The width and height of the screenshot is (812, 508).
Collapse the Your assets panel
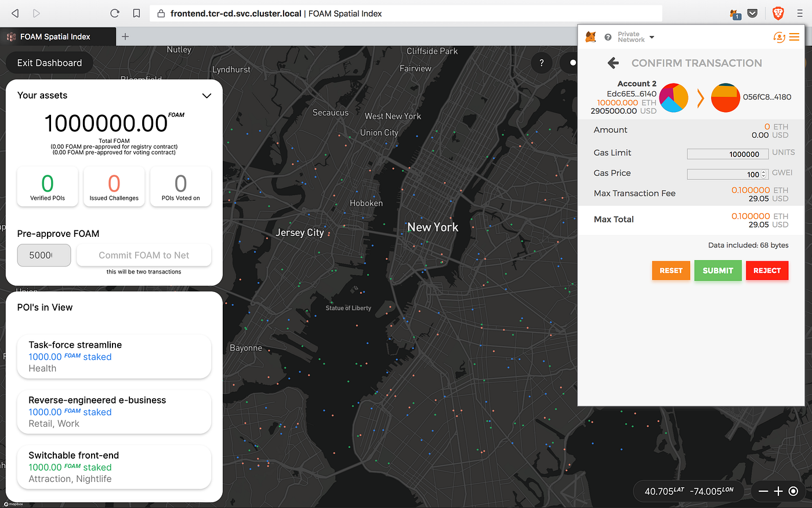point(206,95)
